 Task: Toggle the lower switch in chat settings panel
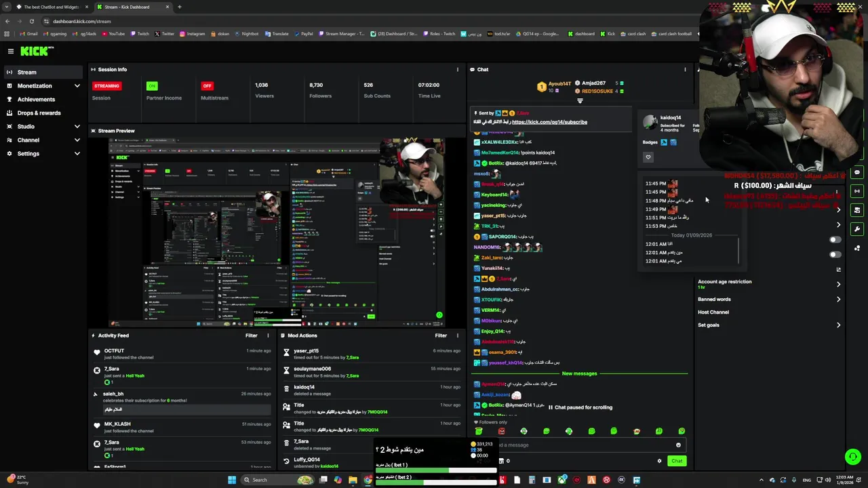pyautogui.click(x=835, y=255)
